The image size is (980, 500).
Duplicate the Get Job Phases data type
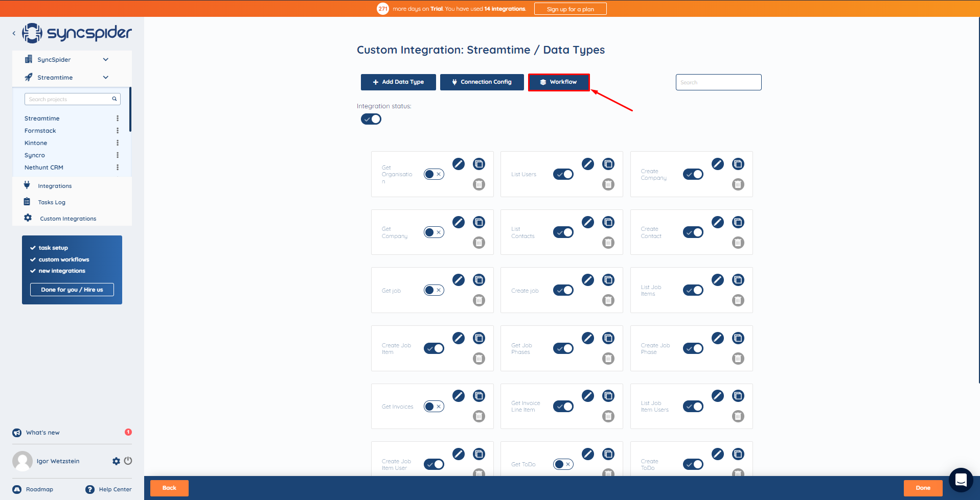pyautogui.click(x=608, y=338)
